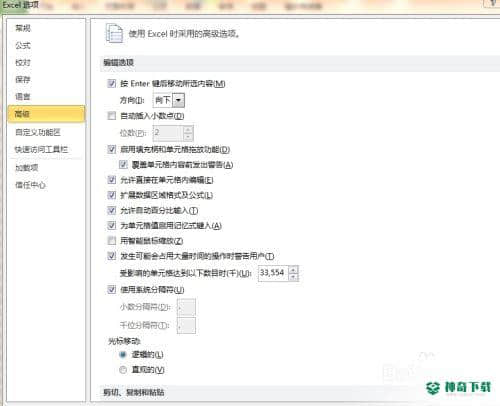500x406 pixels.
Task: Go to the 保存 options category
Action: pyautogui.click(x=23, y=79)
